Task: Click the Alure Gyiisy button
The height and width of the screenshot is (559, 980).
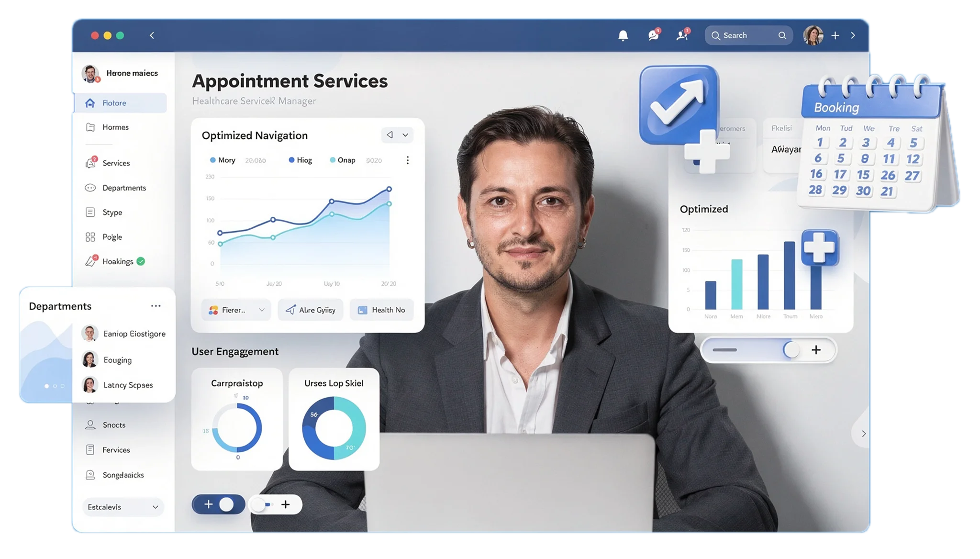Action: coord(311,310)
